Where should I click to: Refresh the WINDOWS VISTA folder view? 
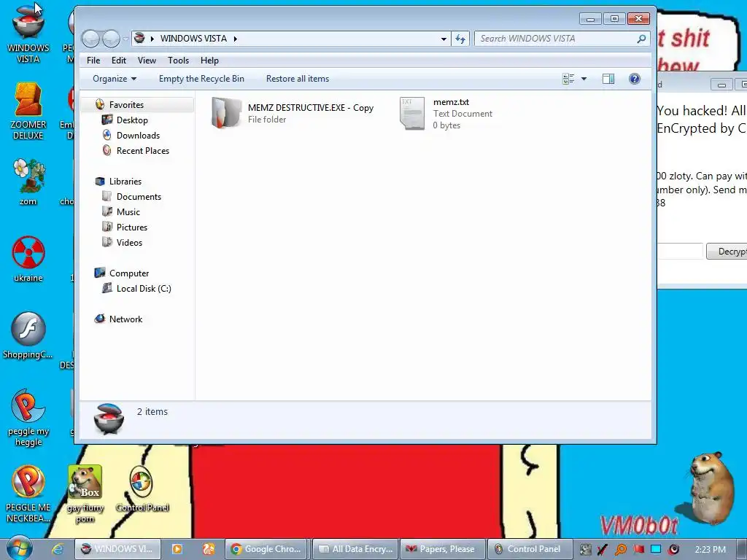[460, 39]
